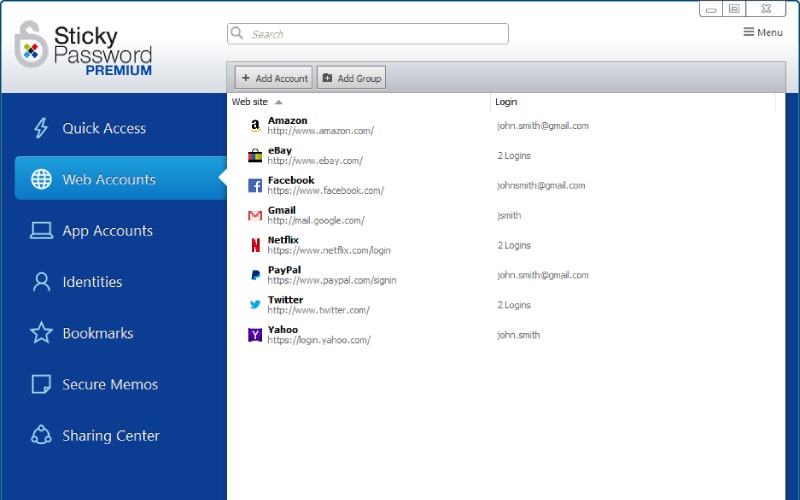Click the Secure Memos note icon
This screenshot has height=500, width=800.
click(41, 384)
